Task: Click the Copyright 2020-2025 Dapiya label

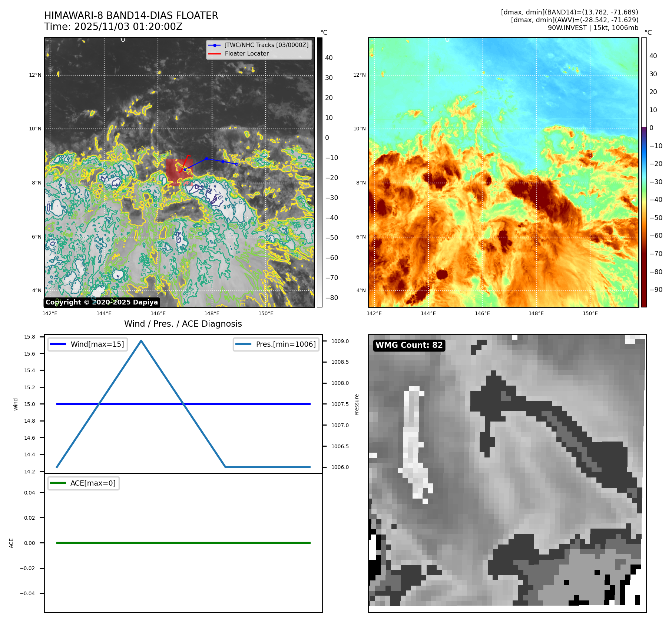Action: coord(102,302)
